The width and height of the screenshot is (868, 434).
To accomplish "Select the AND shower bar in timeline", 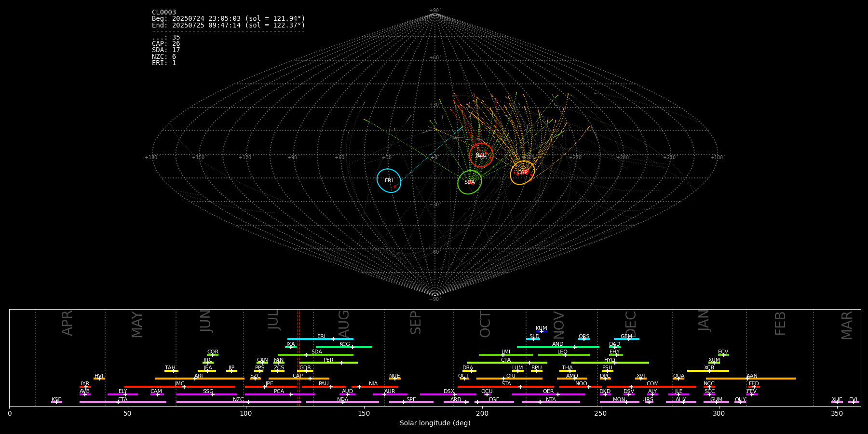I will [x=558, y=347].
